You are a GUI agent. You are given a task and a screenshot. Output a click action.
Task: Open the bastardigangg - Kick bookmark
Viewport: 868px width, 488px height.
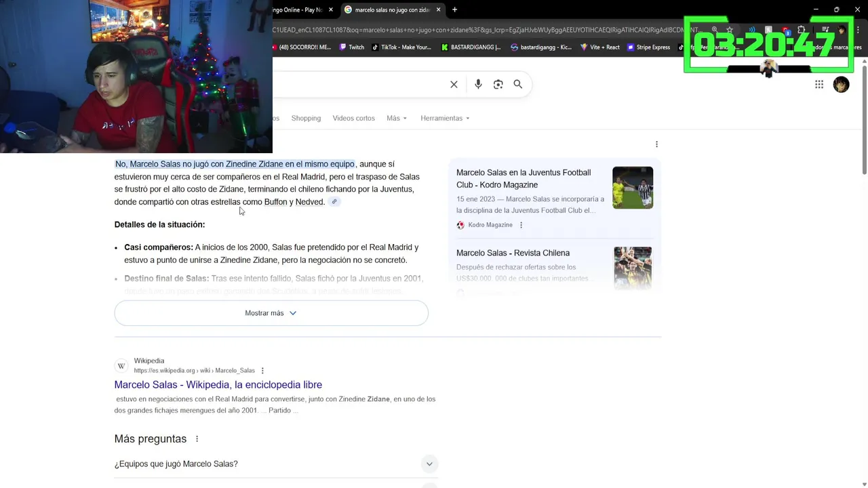(541, 47)
